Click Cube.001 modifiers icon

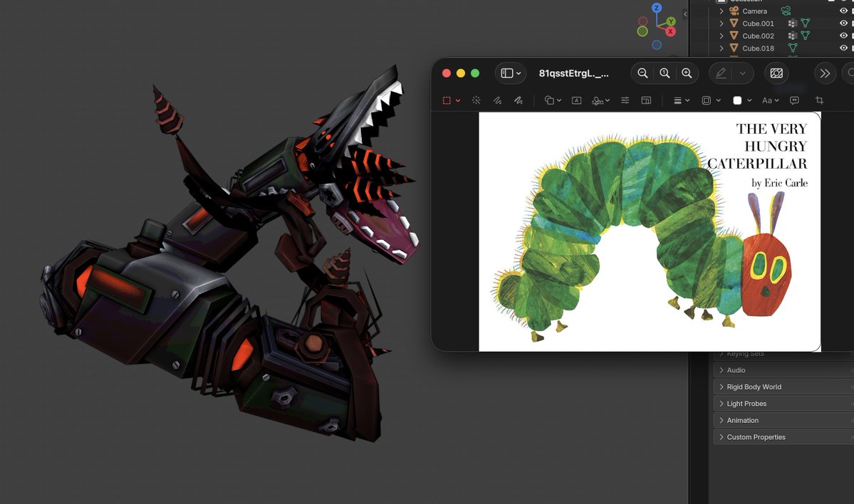click(793, 23)
